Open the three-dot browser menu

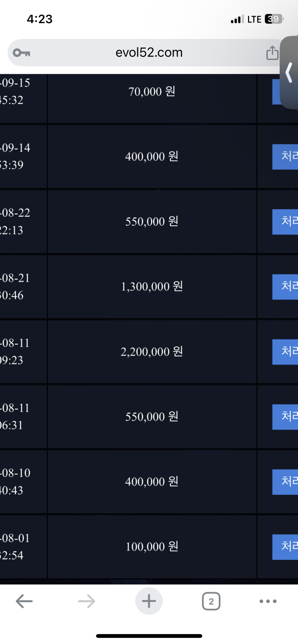coord(268,601)
